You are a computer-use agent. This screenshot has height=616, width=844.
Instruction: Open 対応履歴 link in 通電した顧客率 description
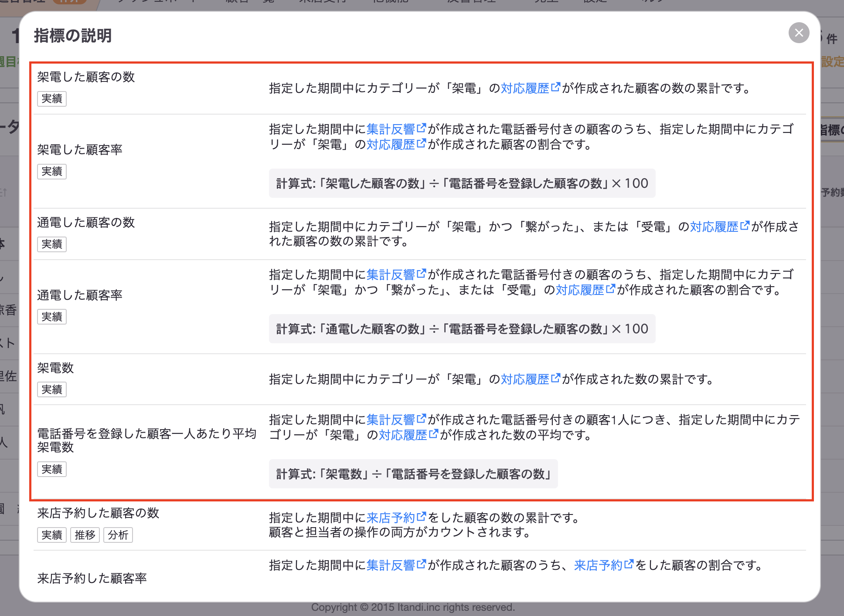[x=585, y=290]
